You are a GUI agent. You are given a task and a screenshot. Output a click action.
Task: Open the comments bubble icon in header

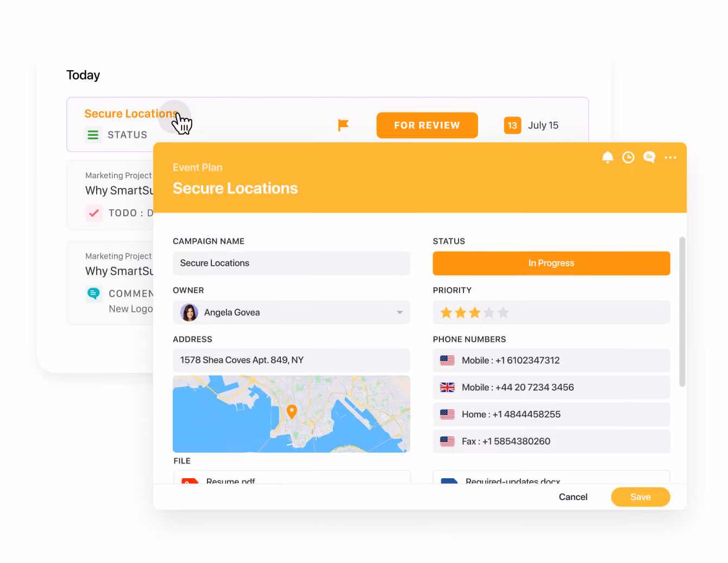pyautogui.click(x=649, y=157)
